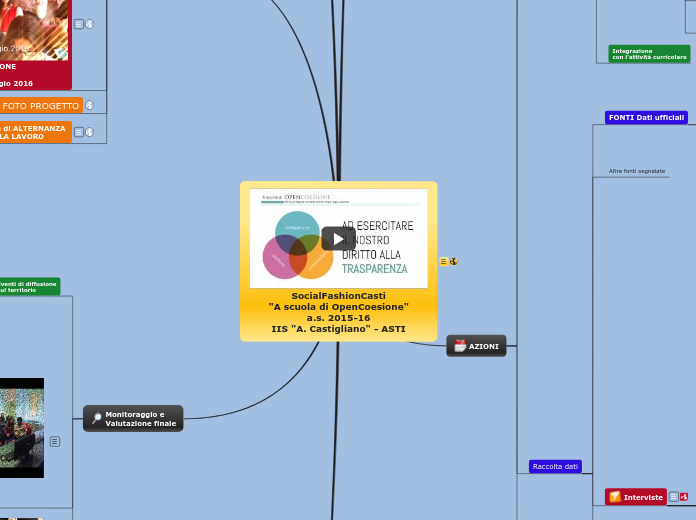Click magnifier icon on Monitoraggio node

click(x=96, y=418)
